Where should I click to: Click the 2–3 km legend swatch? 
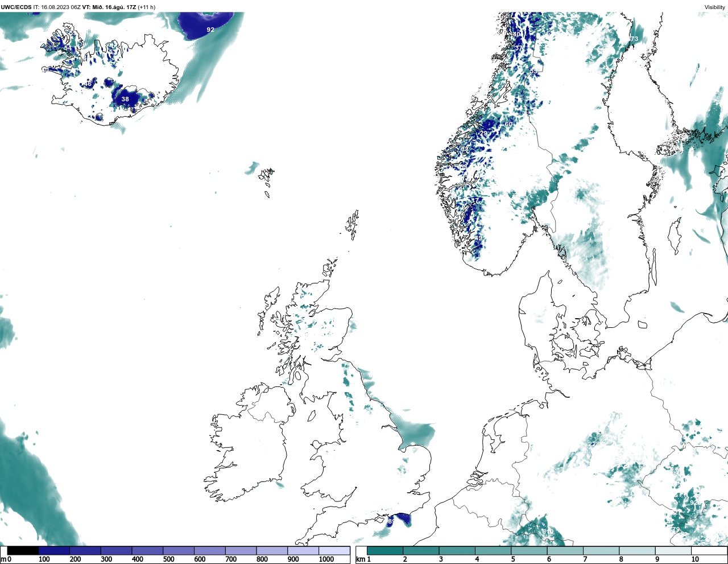421,551
